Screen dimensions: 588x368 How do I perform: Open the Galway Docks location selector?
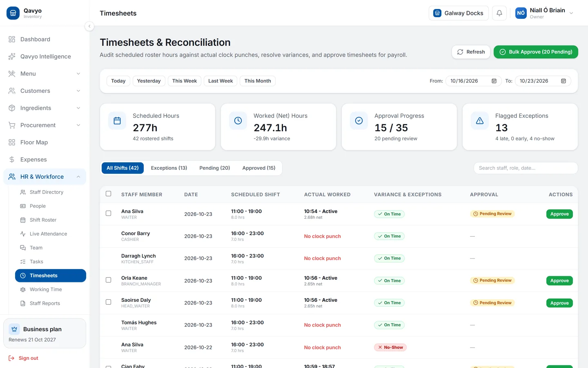point(459,13)
